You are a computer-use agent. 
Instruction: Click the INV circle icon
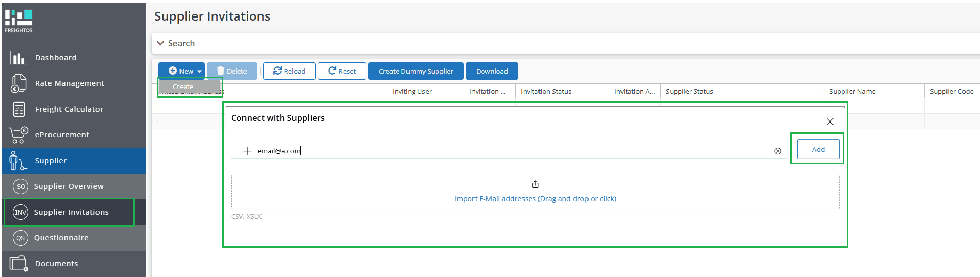(21, 212)
